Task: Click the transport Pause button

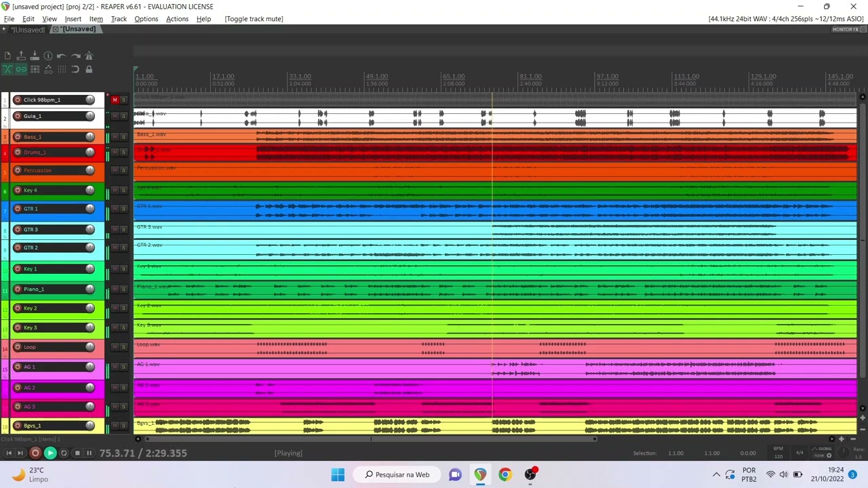Action: pyautogui.click(x=89, y=453)
